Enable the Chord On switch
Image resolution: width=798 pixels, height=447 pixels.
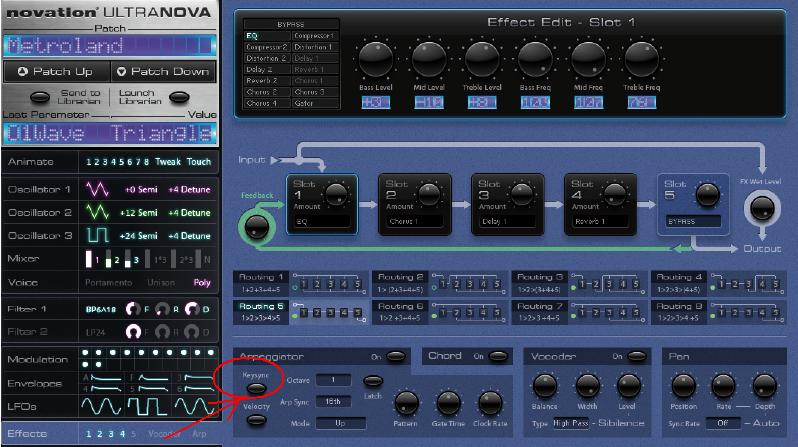(498, 356)
